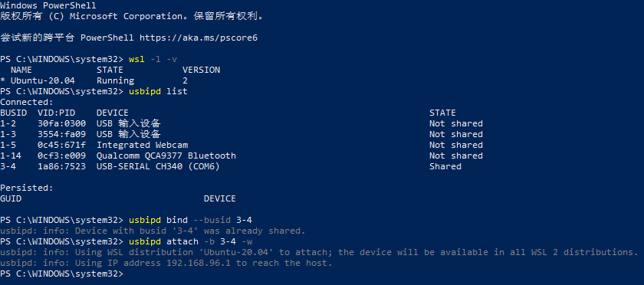
Task: Click the 'Shared' state for busid 3-4
Action: click(445, 166)
